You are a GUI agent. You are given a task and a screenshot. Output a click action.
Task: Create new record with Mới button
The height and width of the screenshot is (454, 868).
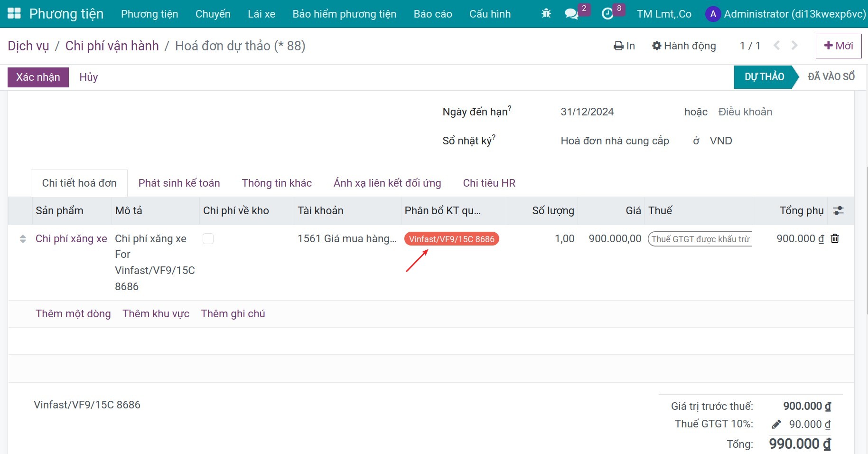tap(839, 46)
